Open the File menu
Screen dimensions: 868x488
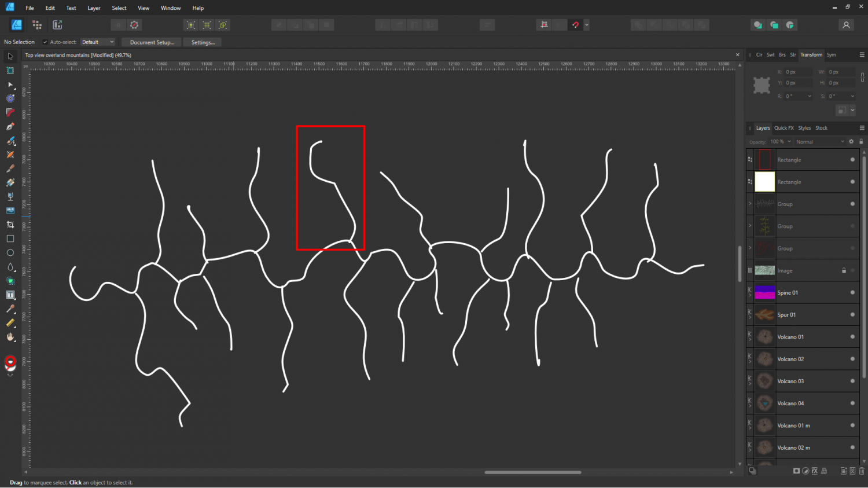click(x=30, y=8)
